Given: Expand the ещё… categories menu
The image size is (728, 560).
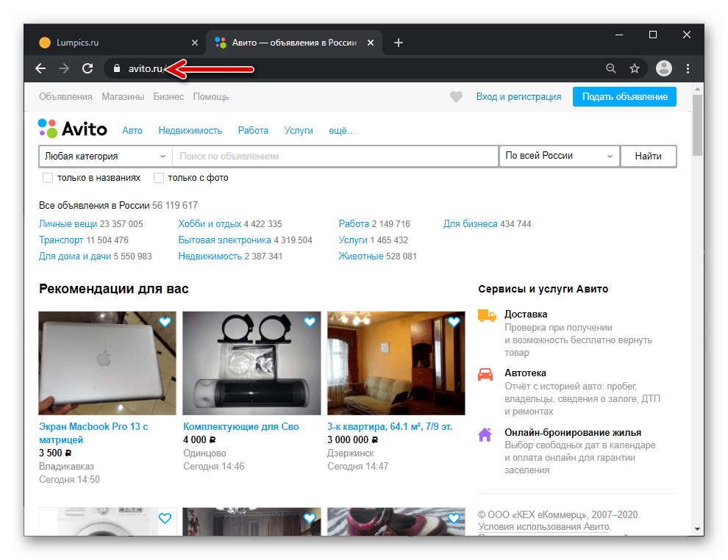Looking at the screenshot, I should point(342,131).
